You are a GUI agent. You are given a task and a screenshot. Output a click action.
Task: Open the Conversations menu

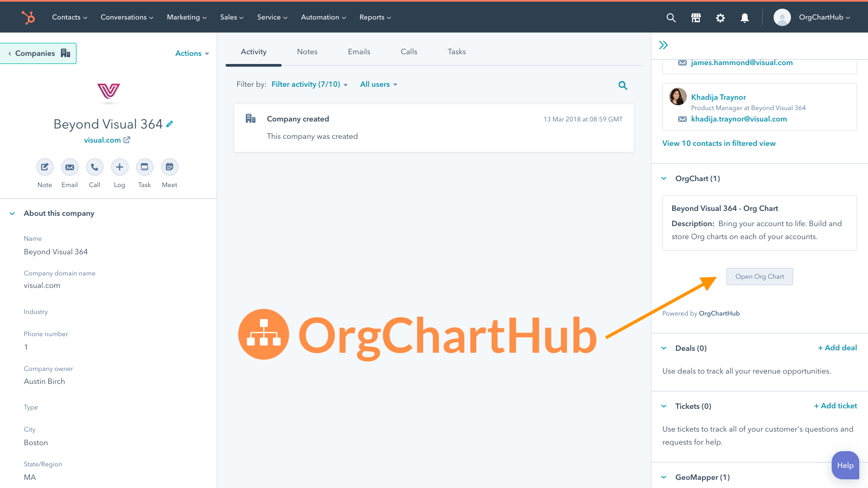click(127, 17)
